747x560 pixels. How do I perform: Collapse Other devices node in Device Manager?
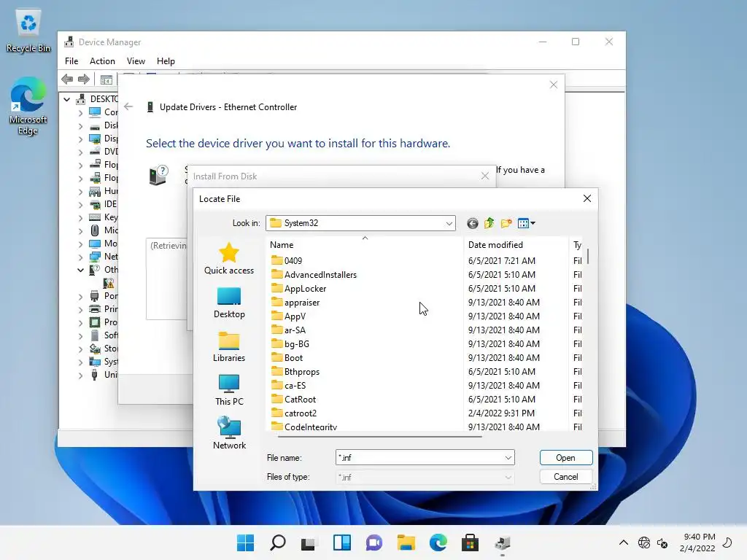pos(80,270)
